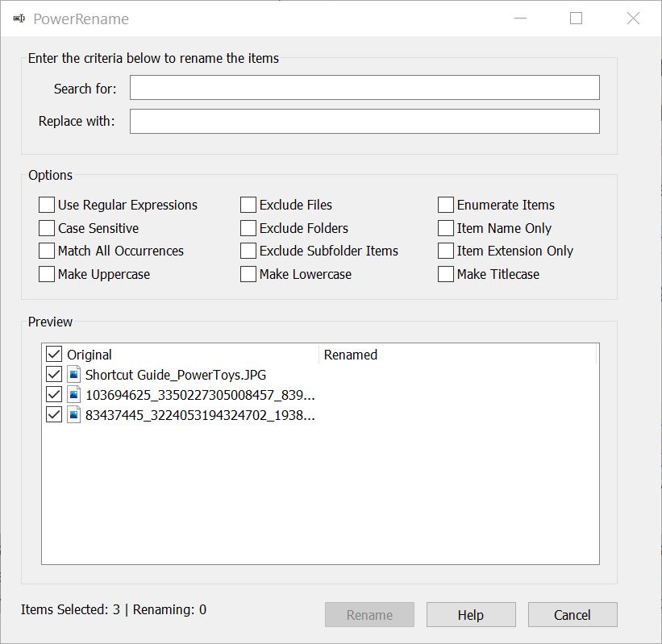Enable Use Regular Expressions option

[47, 205]
